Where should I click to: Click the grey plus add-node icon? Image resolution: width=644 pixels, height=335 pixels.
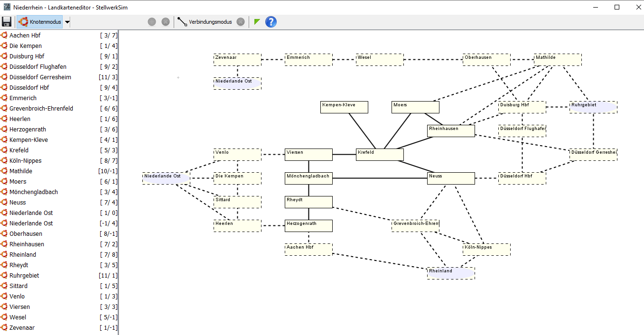pos(152,22)
